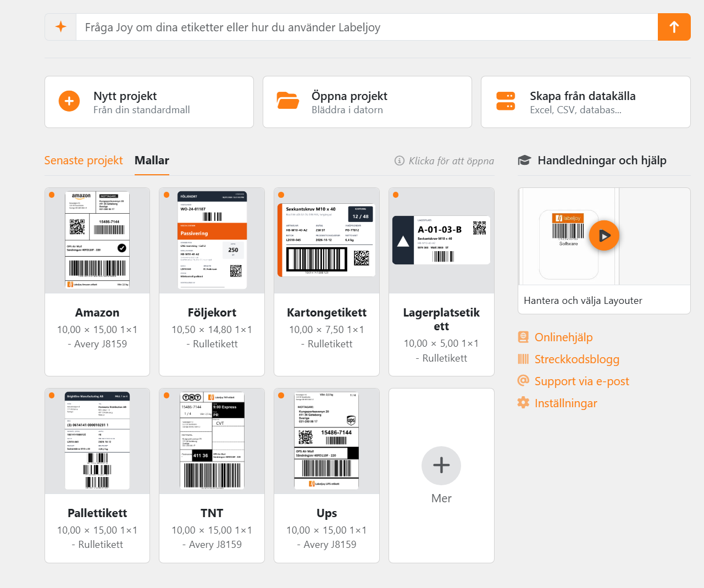Open the Öppna projekt browse button

[367, 102]
